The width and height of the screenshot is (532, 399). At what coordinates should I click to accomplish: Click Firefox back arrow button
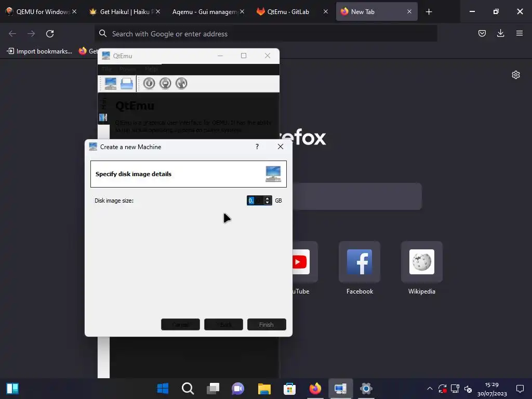coord(12,34)
